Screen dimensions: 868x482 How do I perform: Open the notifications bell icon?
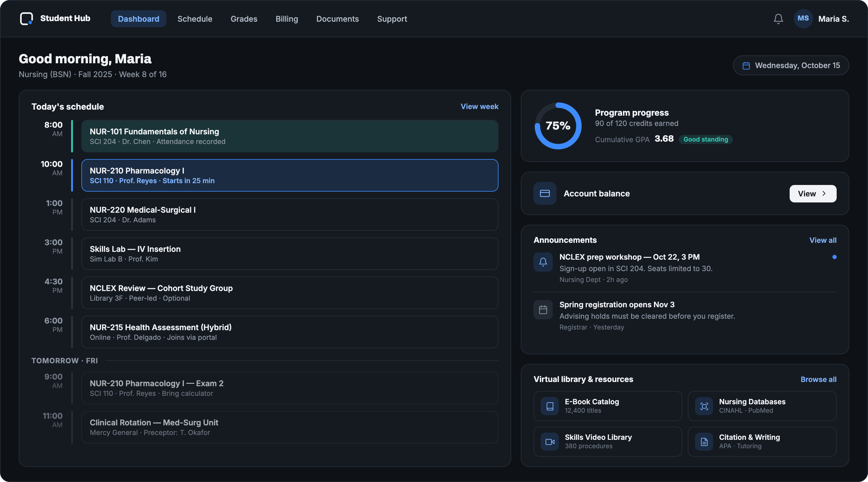click(778, 19)
